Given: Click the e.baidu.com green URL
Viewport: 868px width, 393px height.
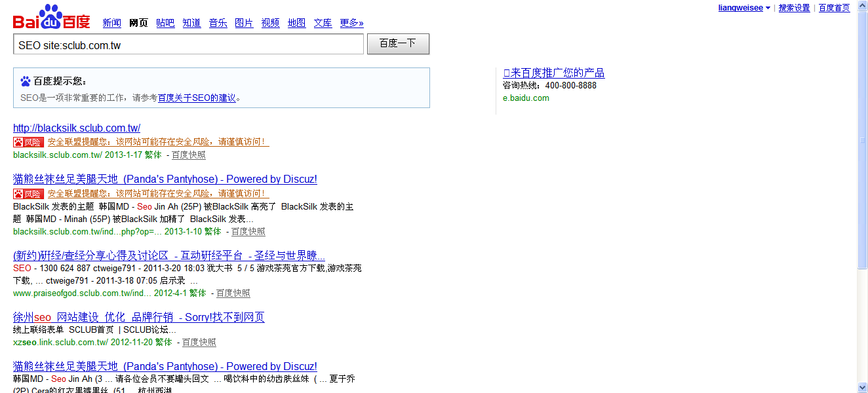Looking at the screenshot, I should pos(526,98).
